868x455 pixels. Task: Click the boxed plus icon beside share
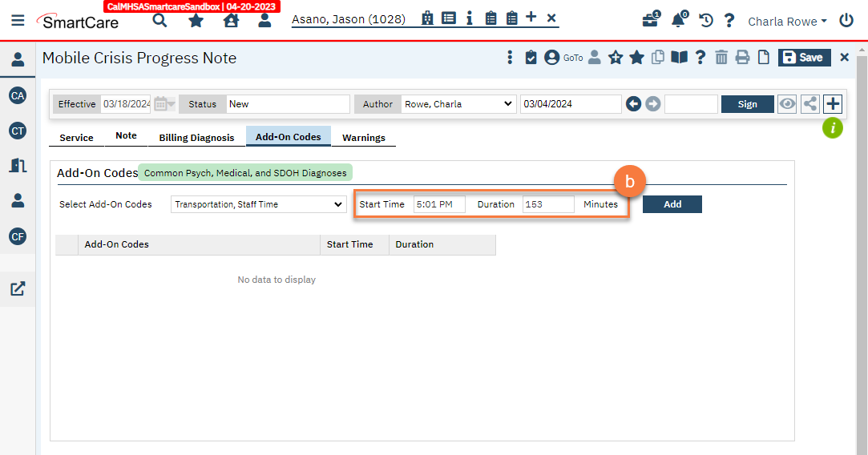pos(833,104)
